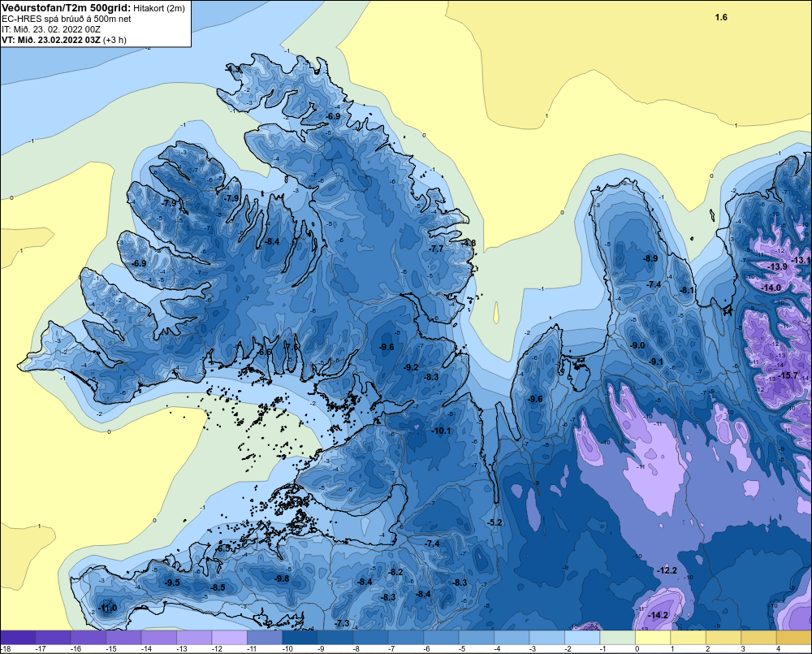812x654 pixels.
Task: Click the -8.5 temperature label
Action: (x=218, y=587)
